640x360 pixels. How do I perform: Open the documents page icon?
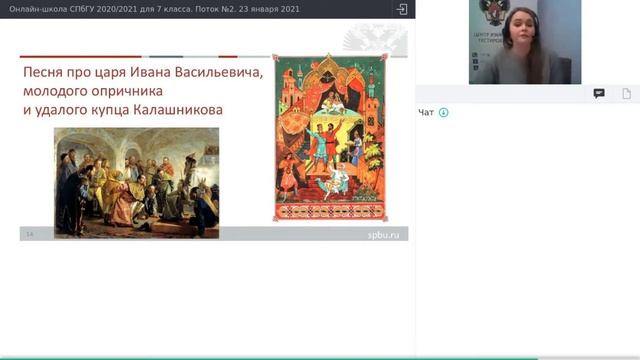[626, 93]
